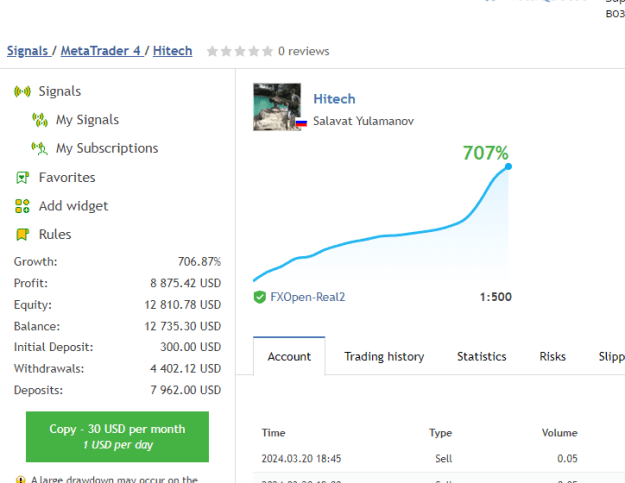Click the 0.05 volume cell in 18:45 row
Viewport: 625px width, 483px height.
pyautogui.click(x=567, y=459)
